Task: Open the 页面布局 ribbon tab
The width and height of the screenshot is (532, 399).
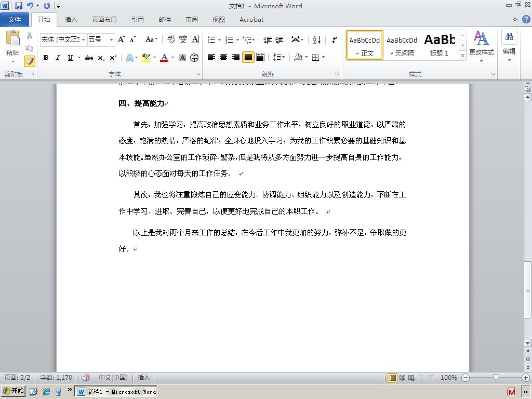Action: pyautogui.click(x=104, y=20)
